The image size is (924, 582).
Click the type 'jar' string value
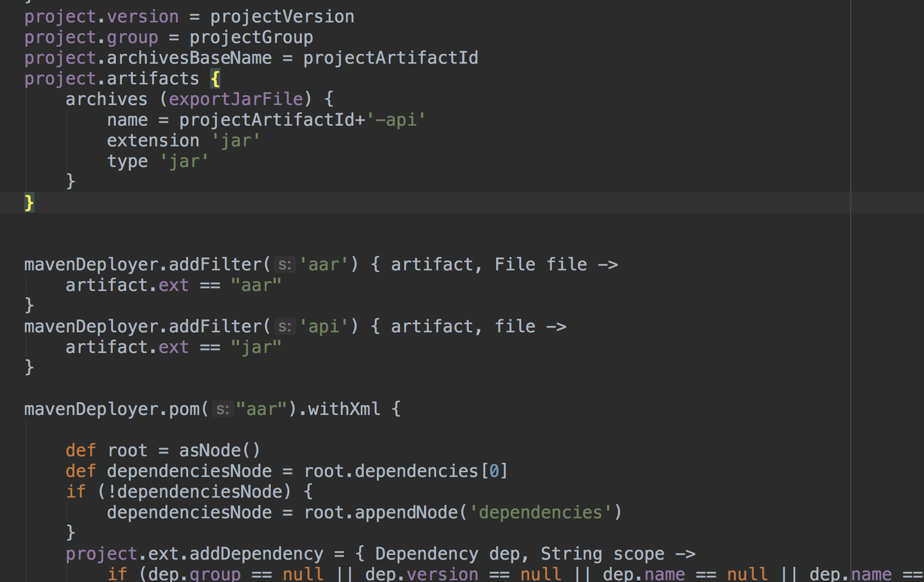pos(184,161)
